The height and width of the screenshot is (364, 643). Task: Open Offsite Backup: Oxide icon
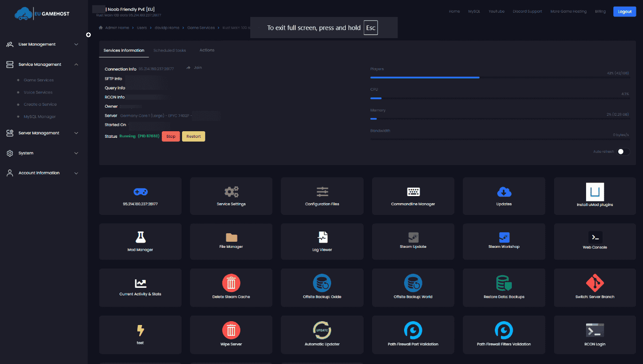click(322, 283)
